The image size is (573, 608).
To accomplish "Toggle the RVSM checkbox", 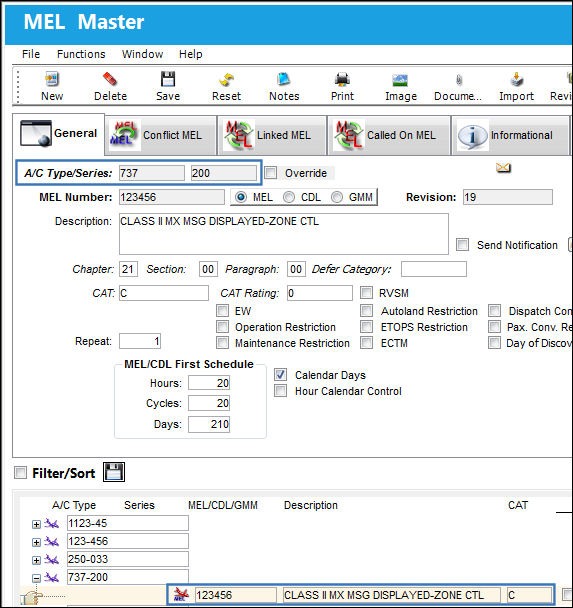I will (x=366, y=292).
